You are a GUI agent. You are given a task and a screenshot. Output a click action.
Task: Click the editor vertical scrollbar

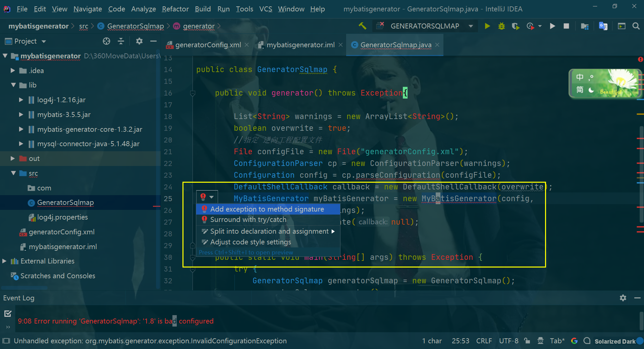641,174
